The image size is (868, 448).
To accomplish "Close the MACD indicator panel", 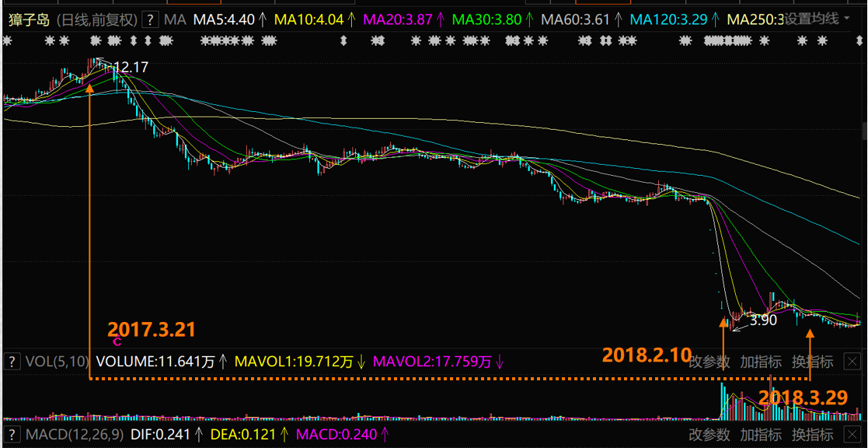I will point(852,434).
